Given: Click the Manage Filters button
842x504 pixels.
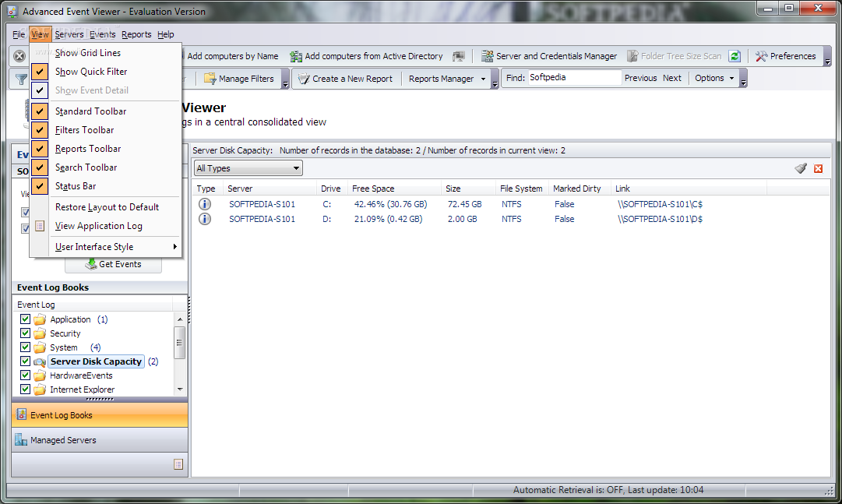Looking at the screenshot, I should click(x=239, y=79).
